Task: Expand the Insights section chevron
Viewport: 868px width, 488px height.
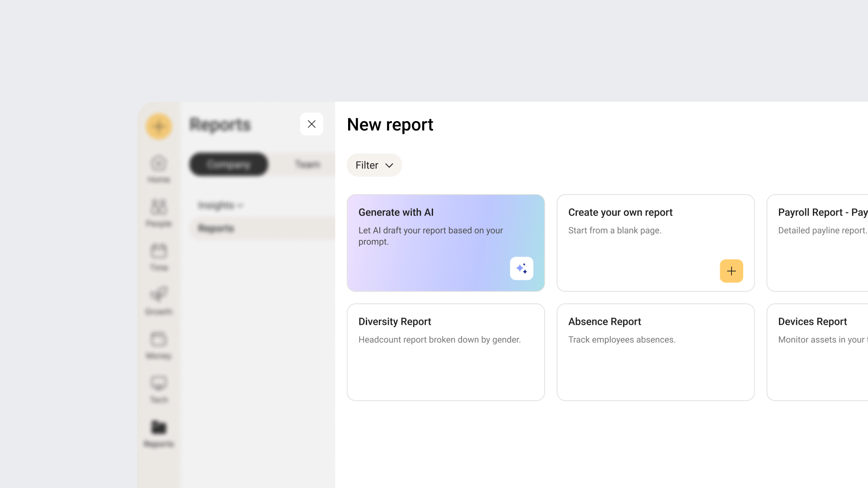Action: (x=240, y=206)
